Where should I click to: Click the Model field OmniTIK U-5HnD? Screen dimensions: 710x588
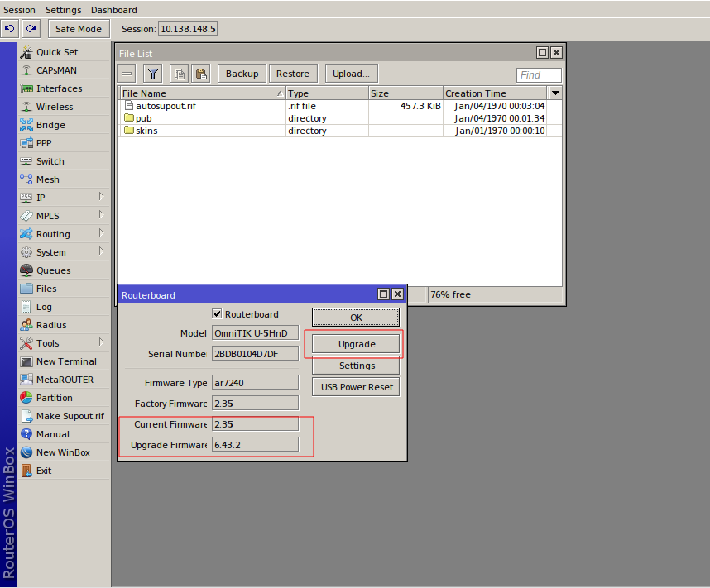point(256,333)
